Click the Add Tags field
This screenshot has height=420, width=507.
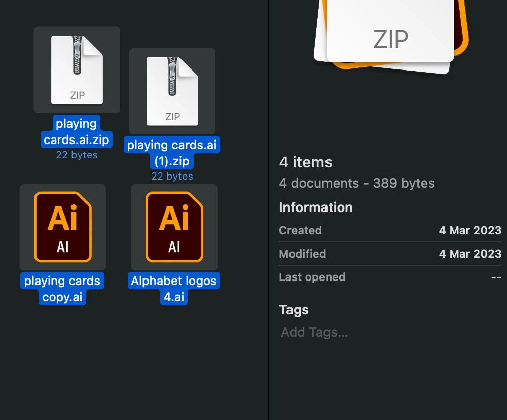[314, 332]
